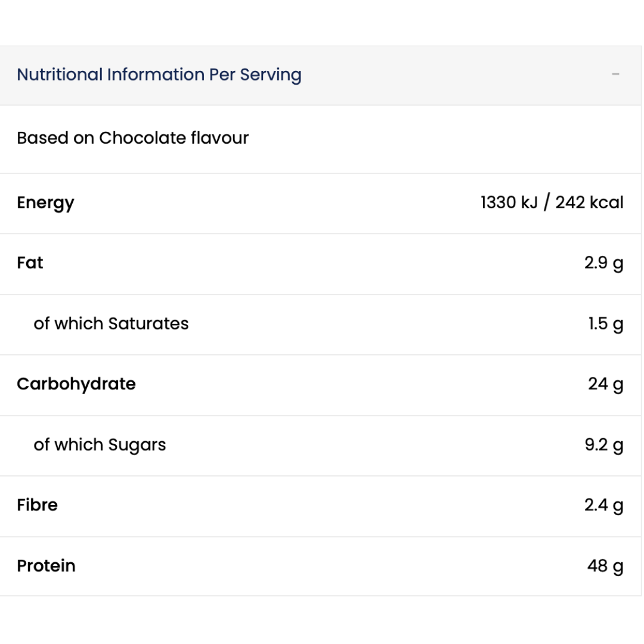
Task: Select the Nutritional Information Per Serving heading
Action: tap(159, 74)
